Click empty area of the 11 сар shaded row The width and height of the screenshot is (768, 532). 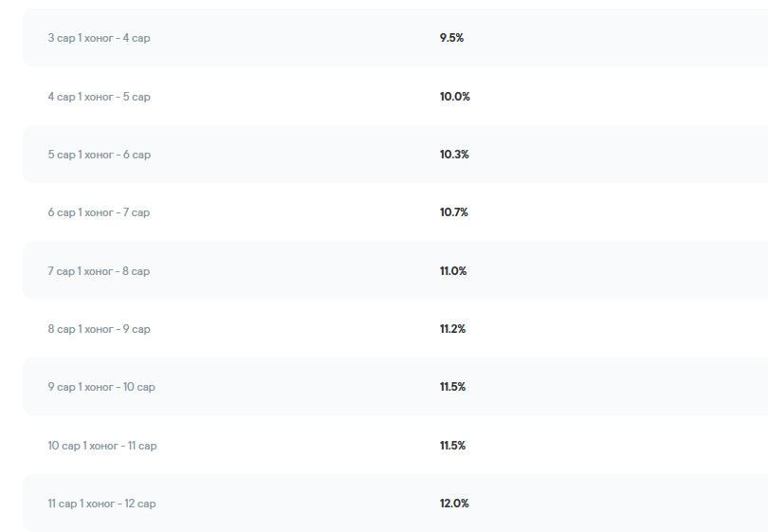pos(613,504)
